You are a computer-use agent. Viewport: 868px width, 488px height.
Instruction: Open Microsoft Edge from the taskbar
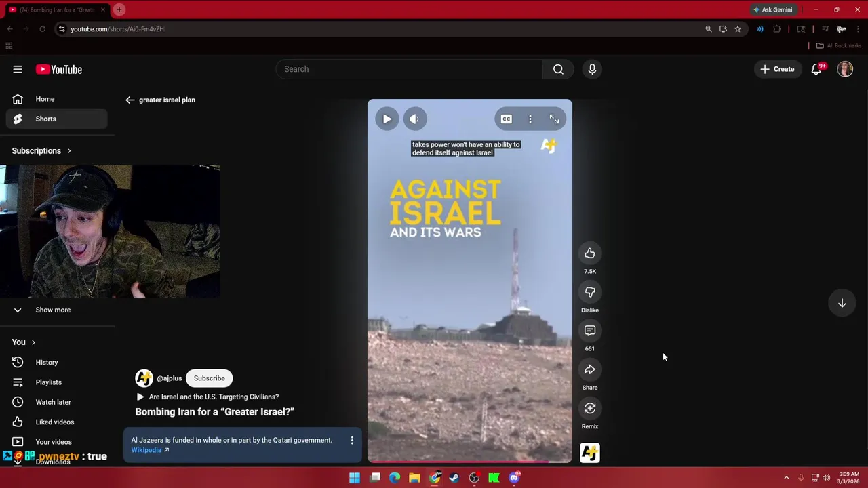click(x=394, y=478)
